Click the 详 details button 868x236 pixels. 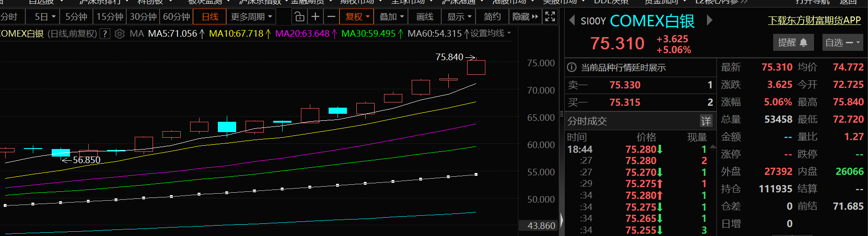pos(706,121)
